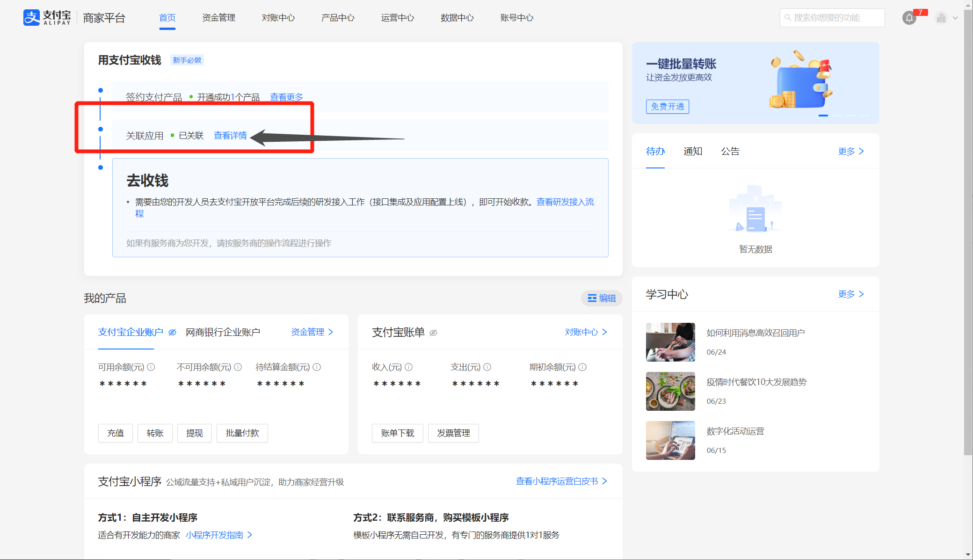Click 一键批量转账 banner title
Image resolution: width=973 pixels, height=560 pixels.
(681, 64)
